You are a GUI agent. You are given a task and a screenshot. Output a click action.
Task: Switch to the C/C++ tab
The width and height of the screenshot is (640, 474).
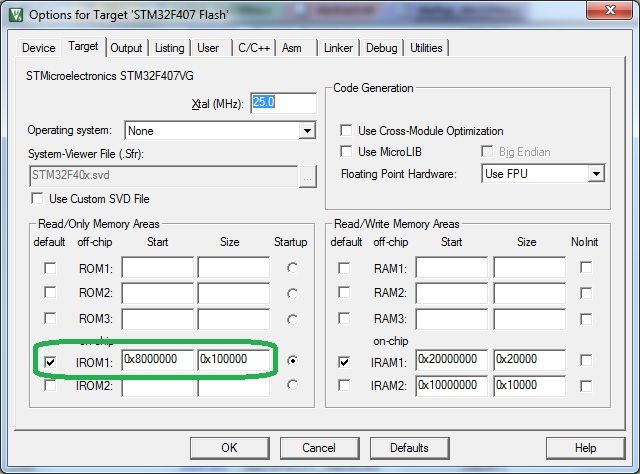tap(254, 48)
